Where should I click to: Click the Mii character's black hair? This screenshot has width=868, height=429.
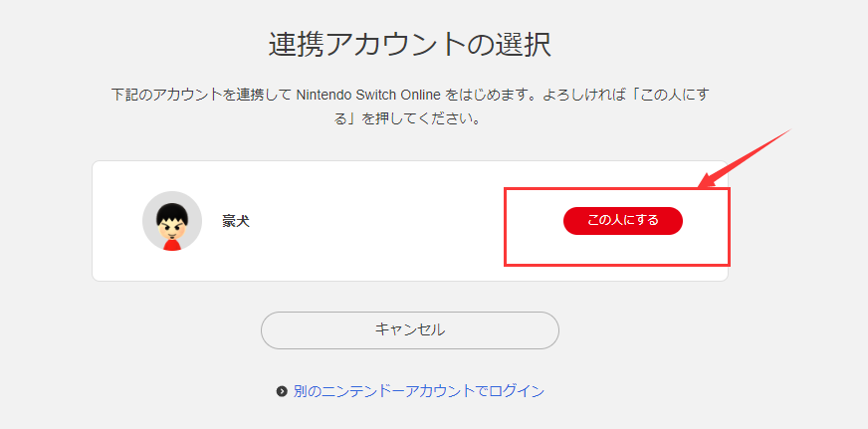click(172, 207)
